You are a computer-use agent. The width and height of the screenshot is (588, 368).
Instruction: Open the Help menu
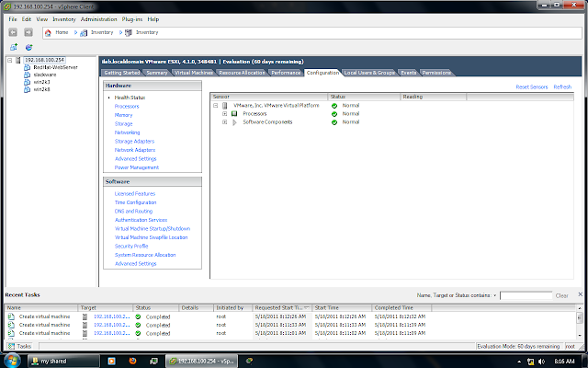(x=153, y=19)
